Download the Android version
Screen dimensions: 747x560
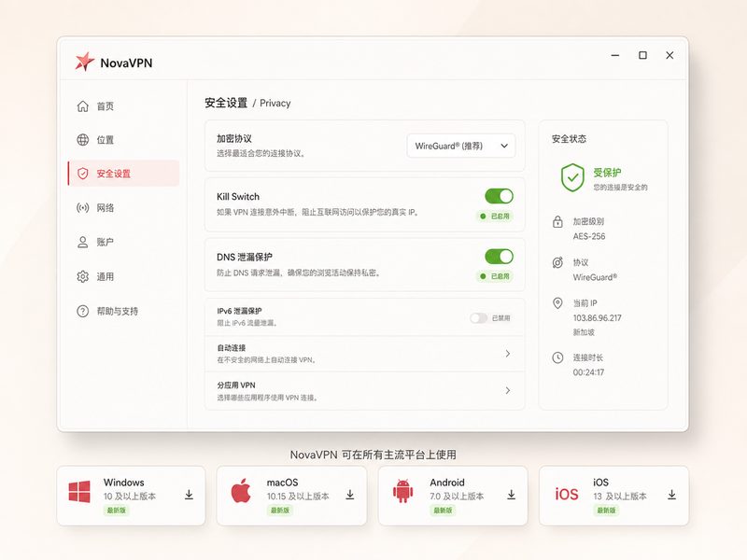pyautogui.click(x=511, y=495)
